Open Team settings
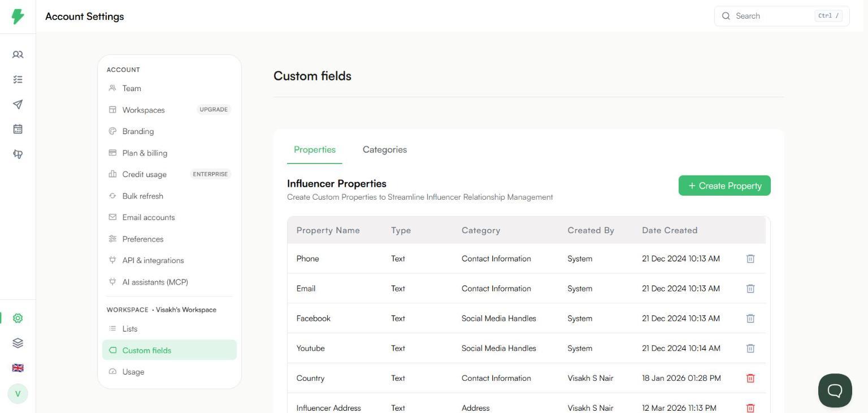This screenshot has width=868, height=413. [x=170, y=88]
